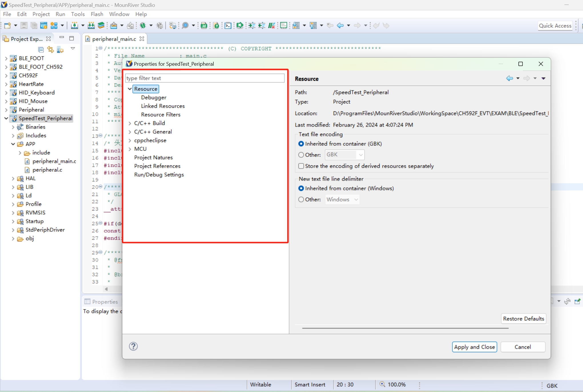Viewport: 583px width, 392px height.
Task: Click the Build project toolbar icon
Action: (x=74, y=25)
